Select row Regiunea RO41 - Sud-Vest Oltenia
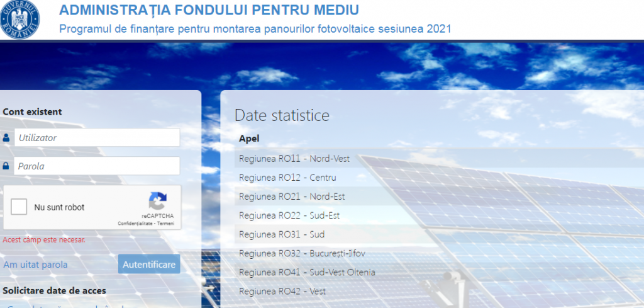Viewport: 644px width, 308px height. click(x=439, y=272)
